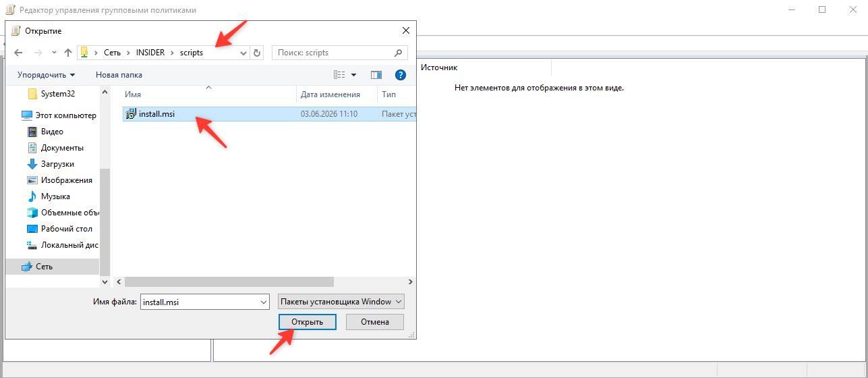Click the Имя файла input field
This screenshot has height=378, width=868.
(x=200, y=302)
